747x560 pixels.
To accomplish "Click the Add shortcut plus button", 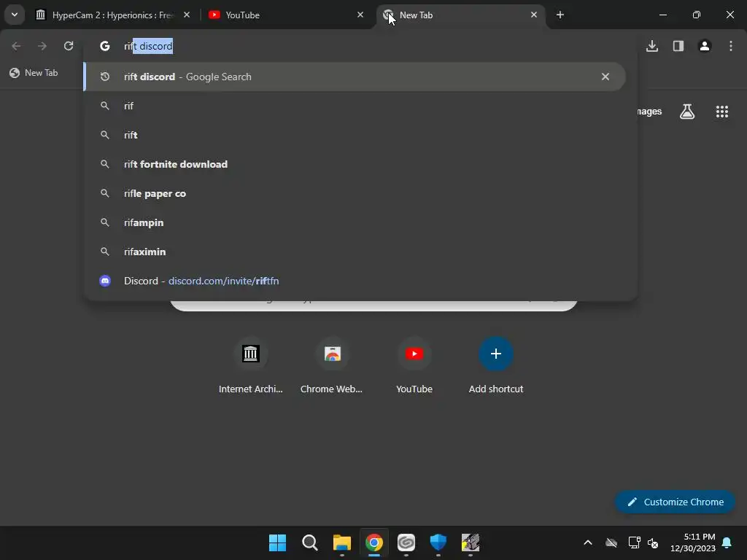I will coord(496,354).
